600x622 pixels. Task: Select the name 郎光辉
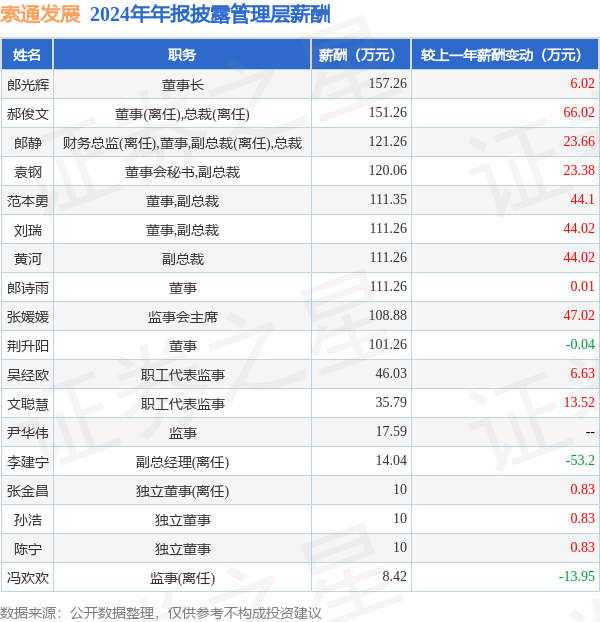click(x=28, y=85)
